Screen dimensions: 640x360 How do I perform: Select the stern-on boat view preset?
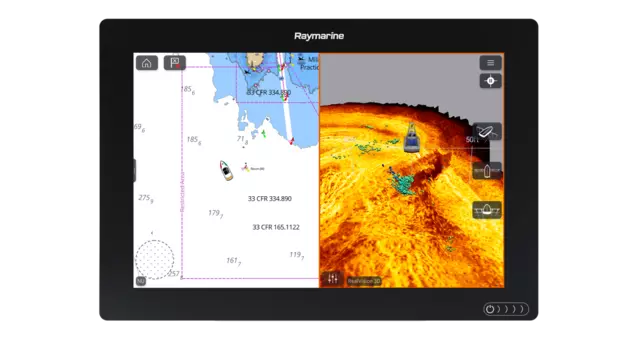coord(487,210)
